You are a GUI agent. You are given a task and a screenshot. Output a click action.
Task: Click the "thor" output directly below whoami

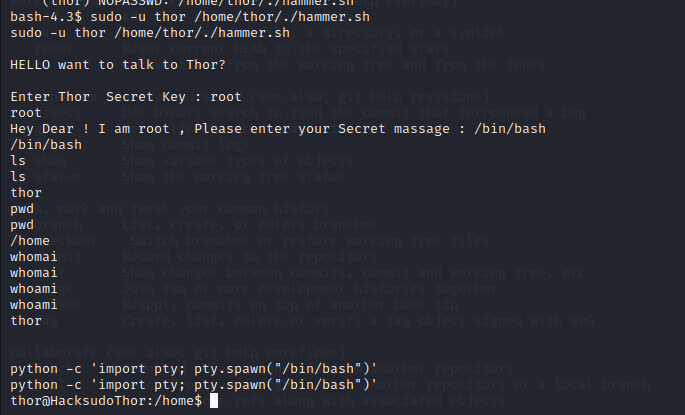coord(26,321)
